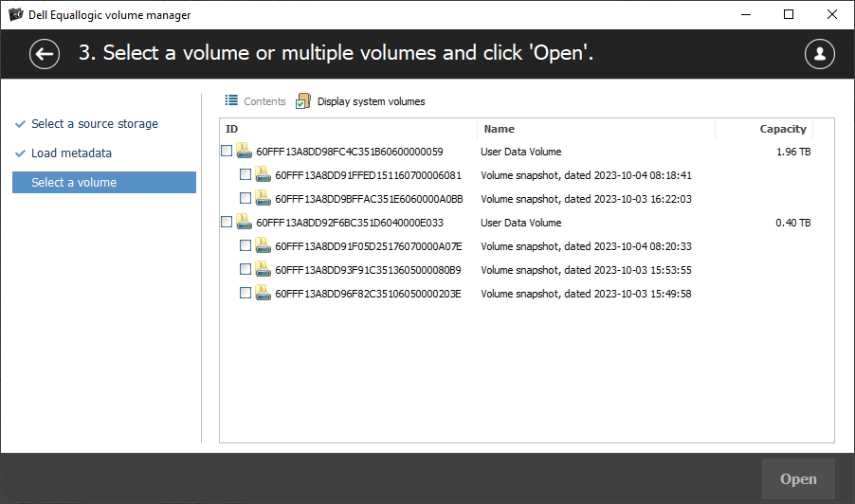Click drive icon of volume 60FFF13A8DD98FC4C351B60600000059
The width and height of the screenshot is (855, 504).
(x=244, y=151)
